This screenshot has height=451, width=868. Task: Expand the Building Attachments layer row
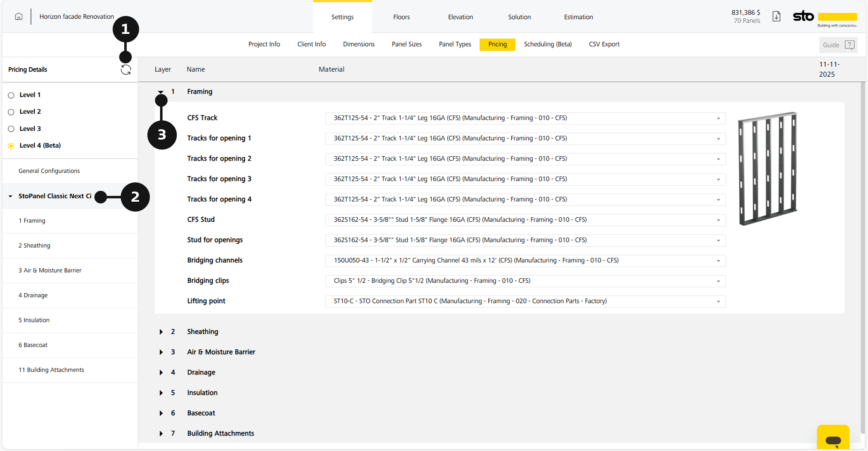pos(161,433)
